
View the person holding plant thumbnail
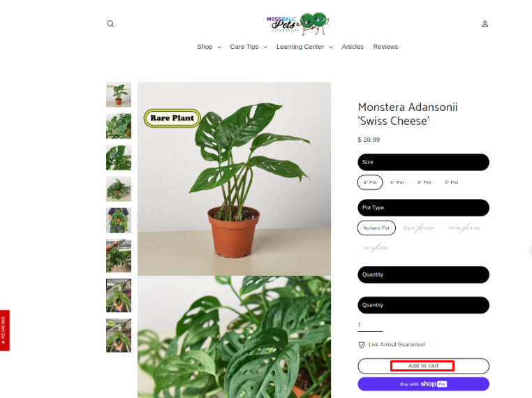119,220
